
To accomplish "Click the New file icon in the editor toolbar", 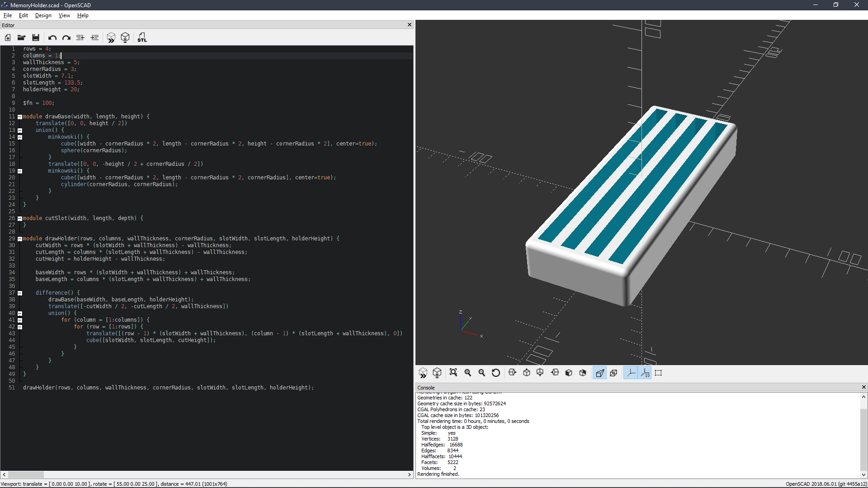I will 8,38.
